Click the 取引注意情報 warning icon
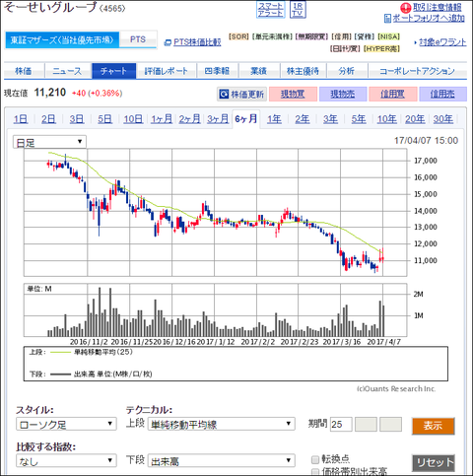 [406, 8]
